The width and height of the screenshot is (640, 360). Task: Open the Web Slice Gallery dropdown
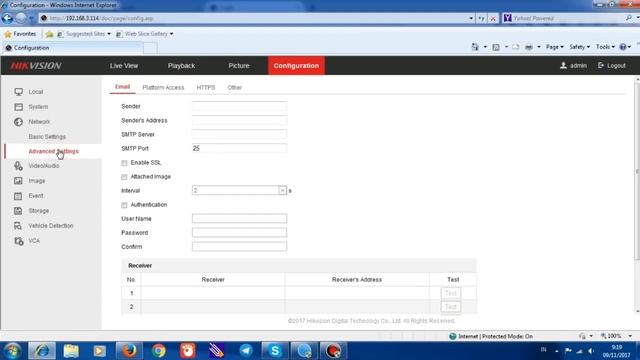(171, 34)
